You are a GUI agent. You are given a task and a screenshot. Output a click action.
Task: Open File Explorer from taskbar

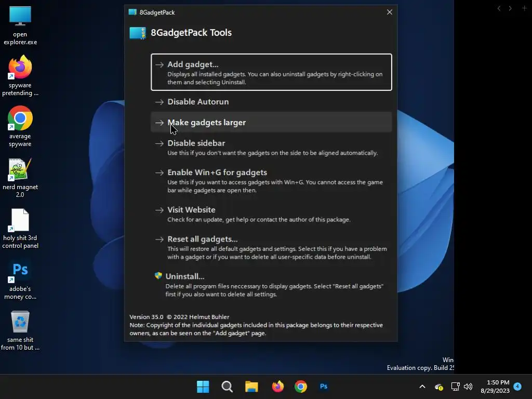(x=252, y=387)
